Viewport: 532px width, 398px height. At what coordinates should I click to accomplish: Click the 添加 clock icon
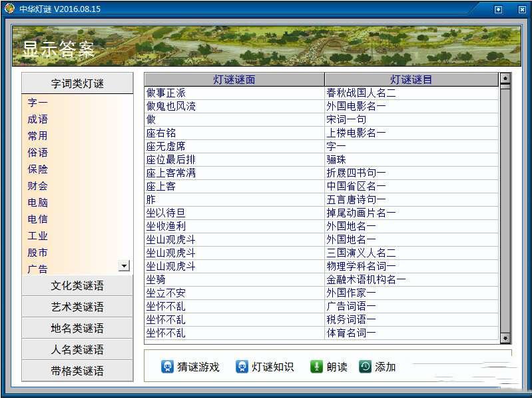pyautogui.click(x=366, y=367)
